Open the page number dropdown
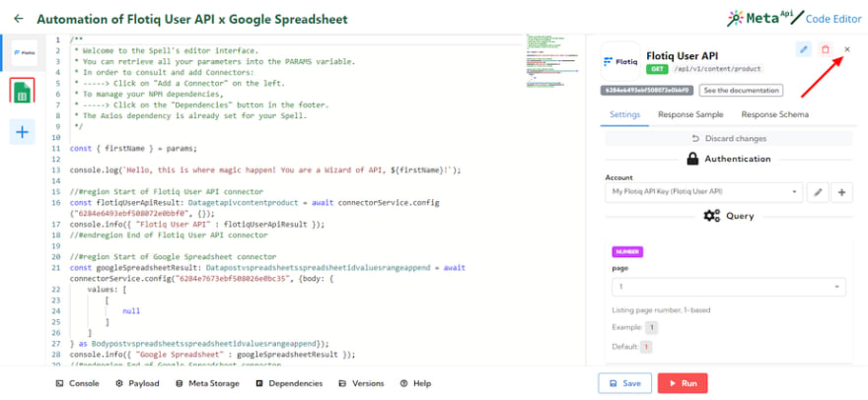 729,287
